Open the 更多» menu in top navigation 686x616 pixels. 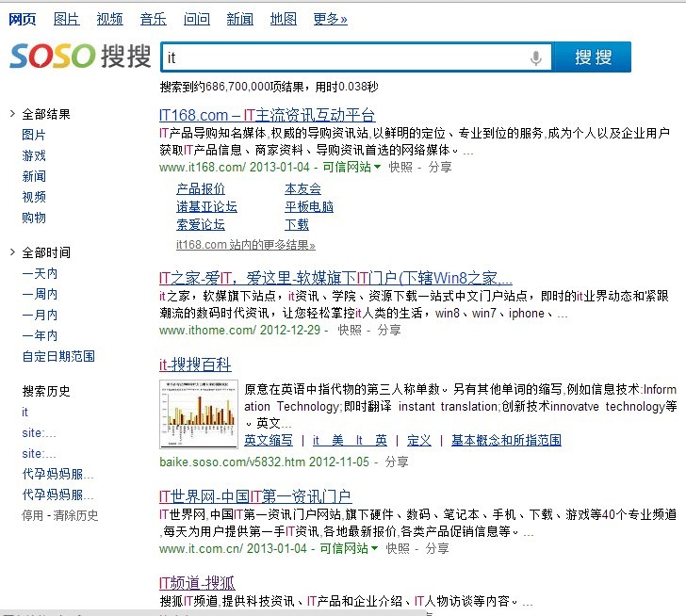330,19
